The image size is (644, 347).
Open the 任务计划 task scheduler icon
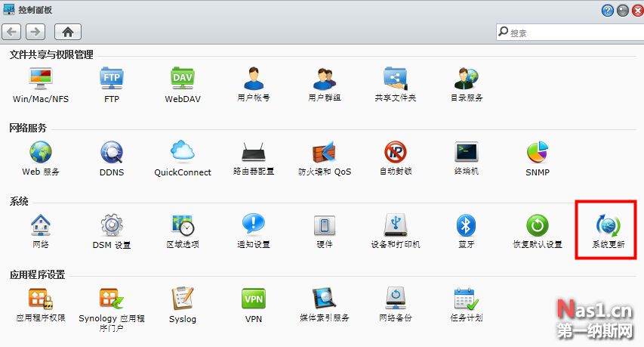pos(467,299)
